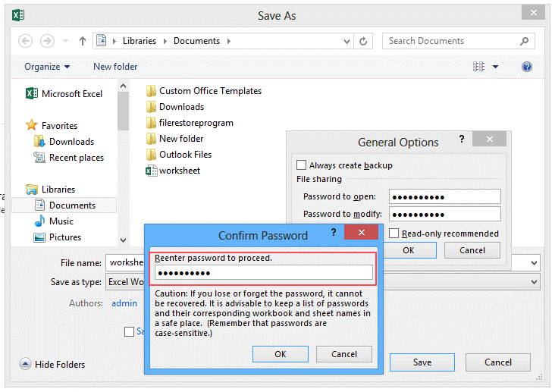Open the view options dropdown arrow
This screenshot has width=555, height=392.
(x=496, y=67)
